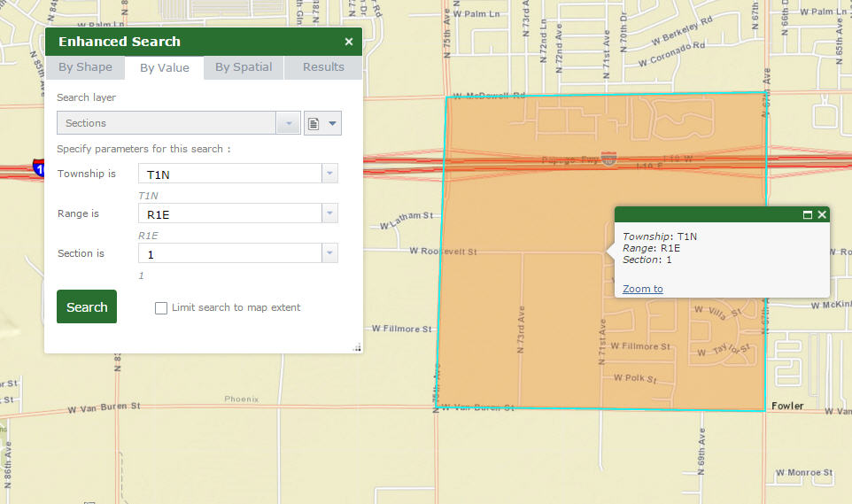The width and height of the screenshot is (852, 504).
Task: Open the Section dropdown arrow
Action: tap(329, 252)
